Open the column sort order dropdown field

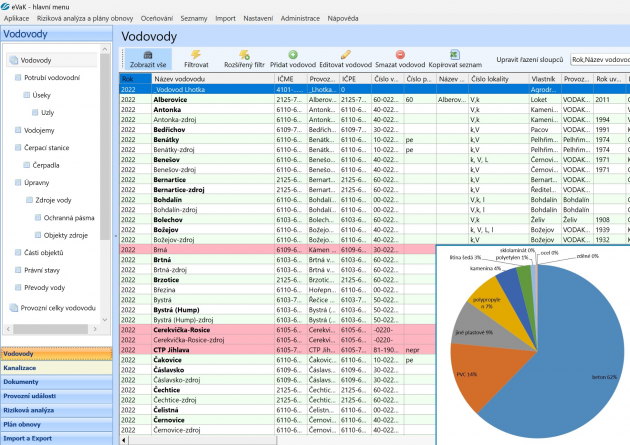[600, 59]
